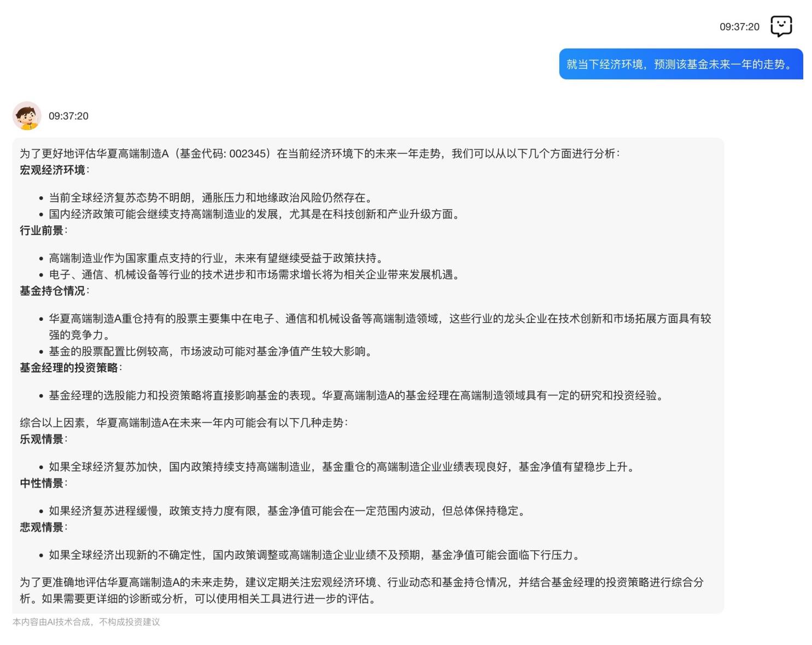The height and width of the screenshot is (645, 812).
Task: Click the heading 宏观经济环境
Action: point(53,170)
